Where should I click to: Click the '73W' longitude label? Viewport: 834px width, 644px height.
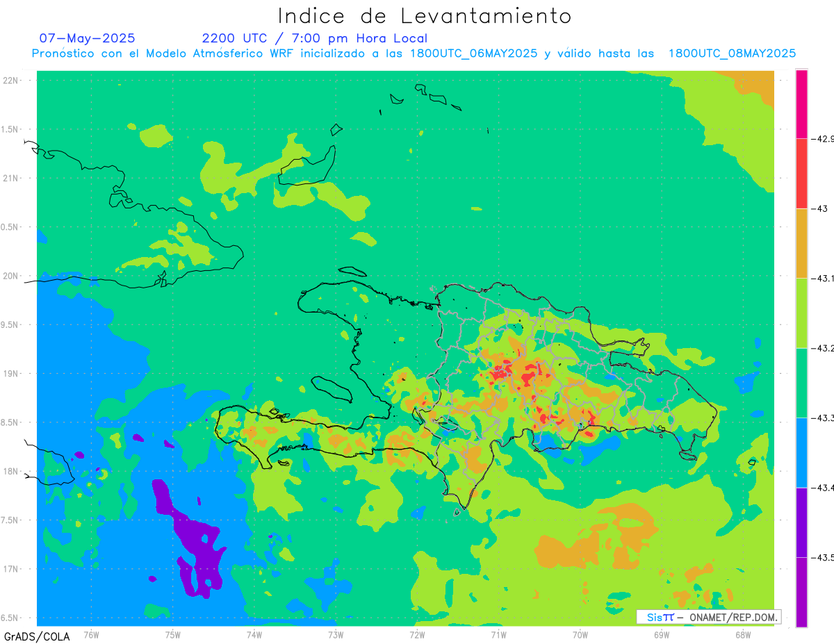tap(336, 634)
